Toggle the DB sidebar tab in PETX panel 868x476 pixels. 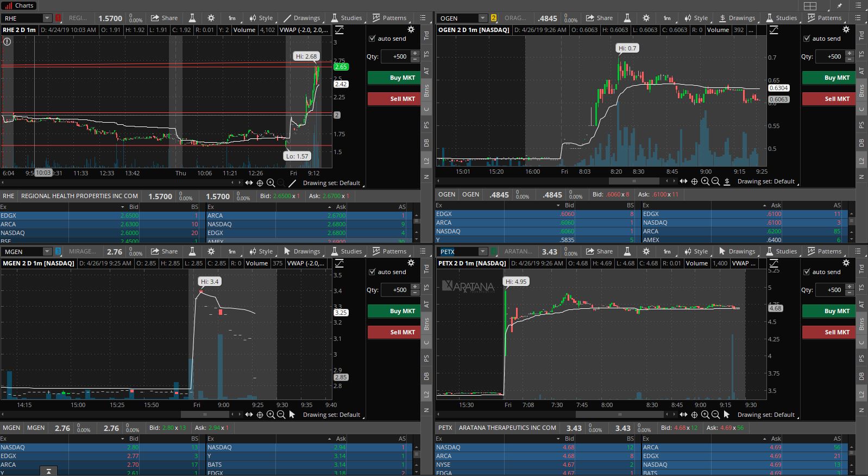pyautogui.click(x=861, y=376)
